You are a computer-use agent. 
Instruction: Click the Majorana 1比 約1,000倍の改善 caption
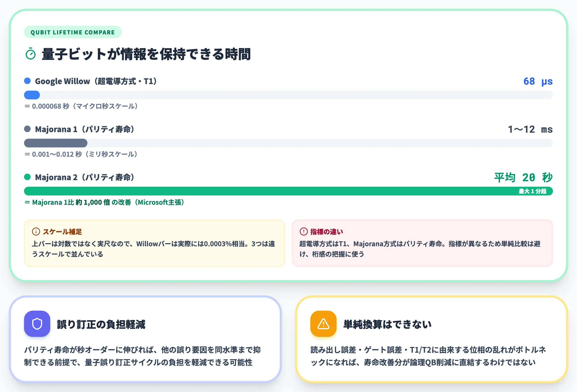point(104,202)
